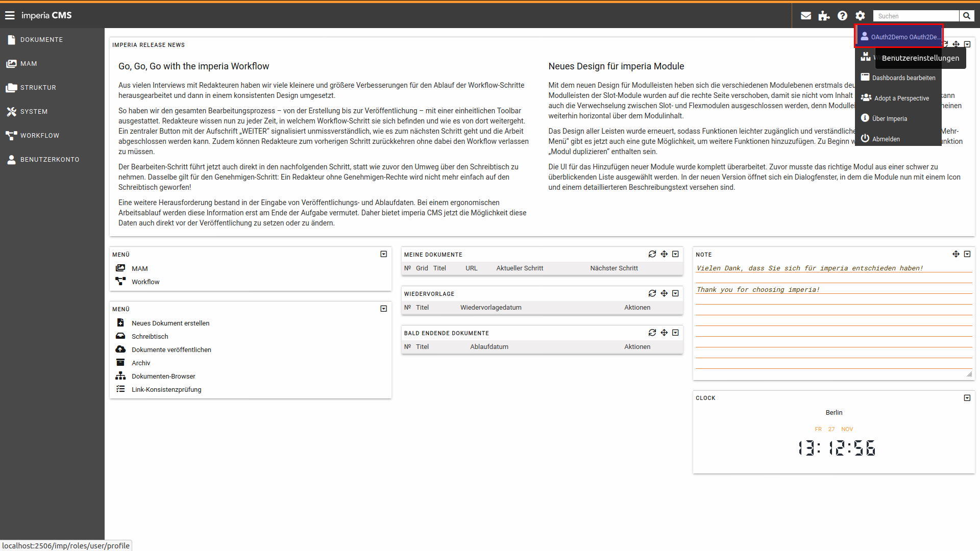Image resolution: width=980 pixels, height=551 pixels.
Task: Open the WORKFLOW sidebar section
Action: [x=52, y=136]
